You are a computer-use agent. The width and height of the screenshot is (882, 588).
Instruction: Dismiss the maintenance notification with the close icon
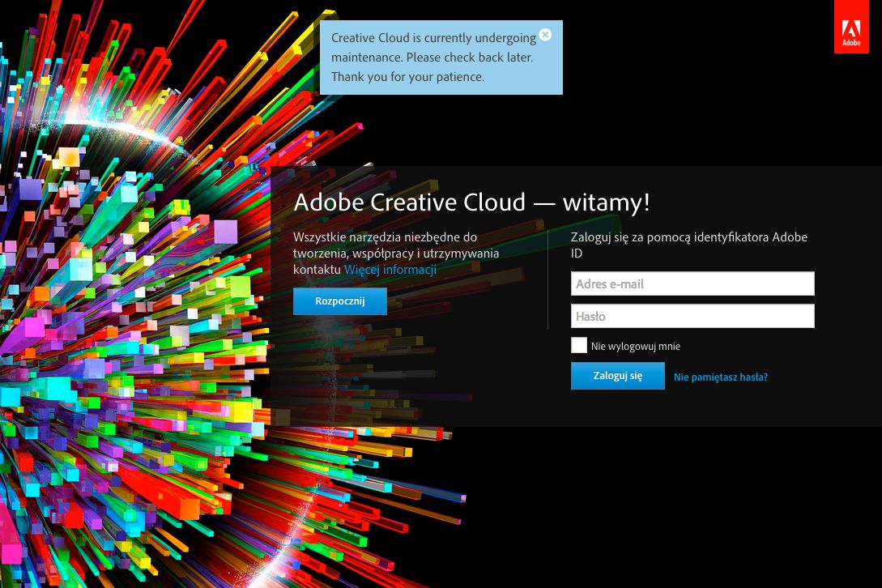point(545,35)
